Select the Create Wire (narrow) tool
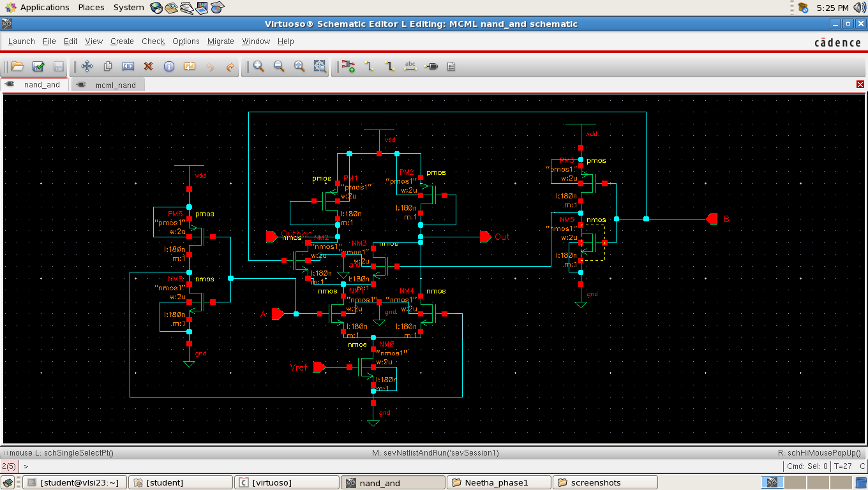The image size is (868, 490). tap(369, 66)
